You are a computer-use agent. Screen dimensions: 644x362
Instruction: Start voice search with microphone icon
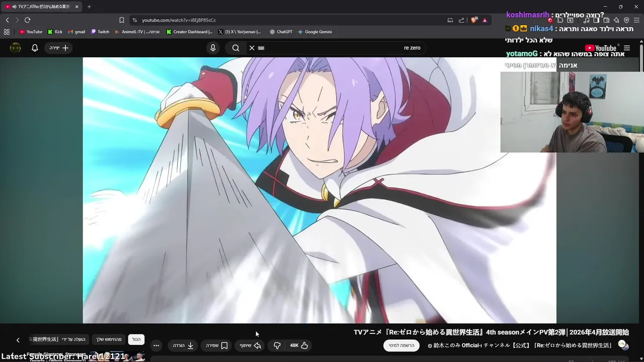pos(213,48)
